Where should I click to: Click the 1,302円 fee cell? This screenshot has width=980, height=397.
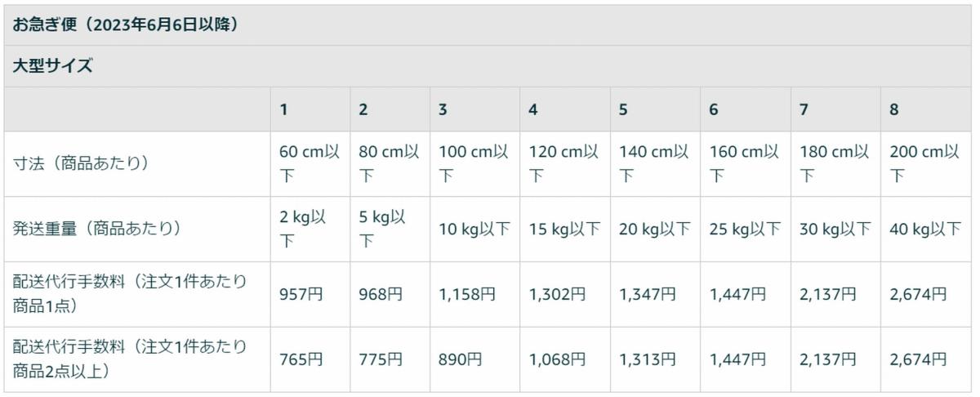point(557,294)
